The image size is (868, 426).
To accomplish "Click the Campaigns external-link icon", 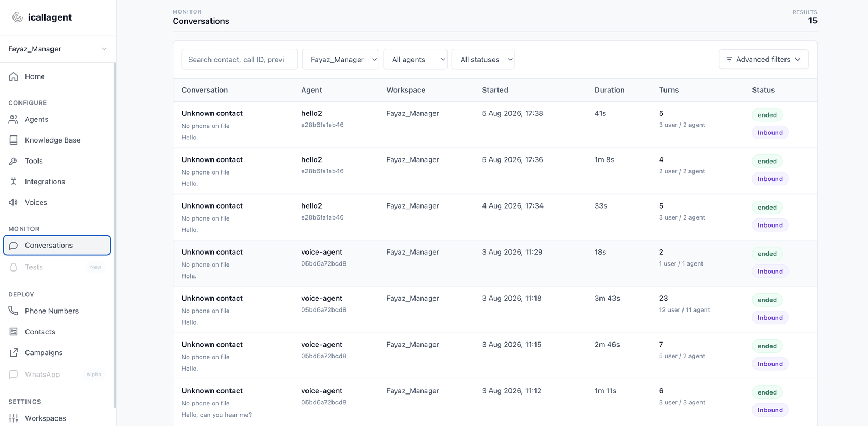I will [x=14, y=352].
